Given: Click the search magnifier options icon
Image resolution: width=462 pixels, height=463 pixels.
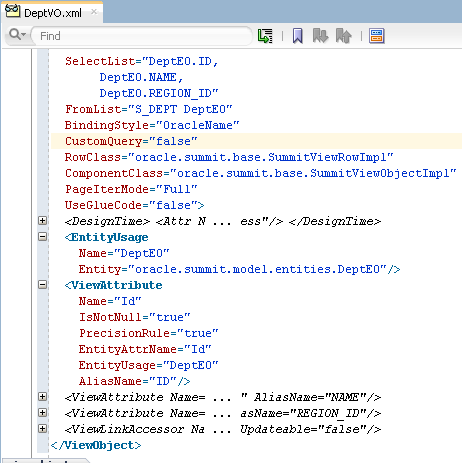Looking at the screenshot, I should tap(15, 35).
